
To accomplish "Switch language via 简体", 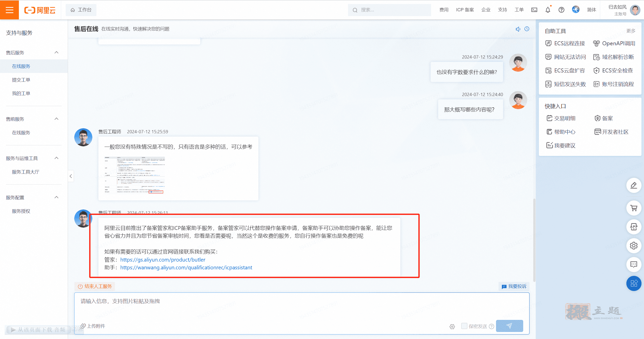I will 591,10.
